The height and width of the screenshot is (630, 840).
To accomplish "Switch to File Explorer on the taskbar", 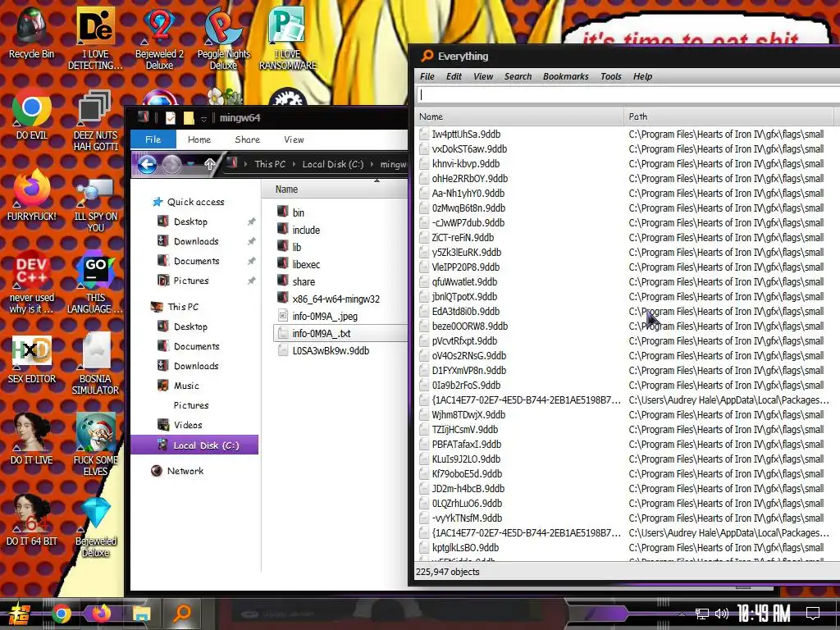I will [x=141, y=614].
